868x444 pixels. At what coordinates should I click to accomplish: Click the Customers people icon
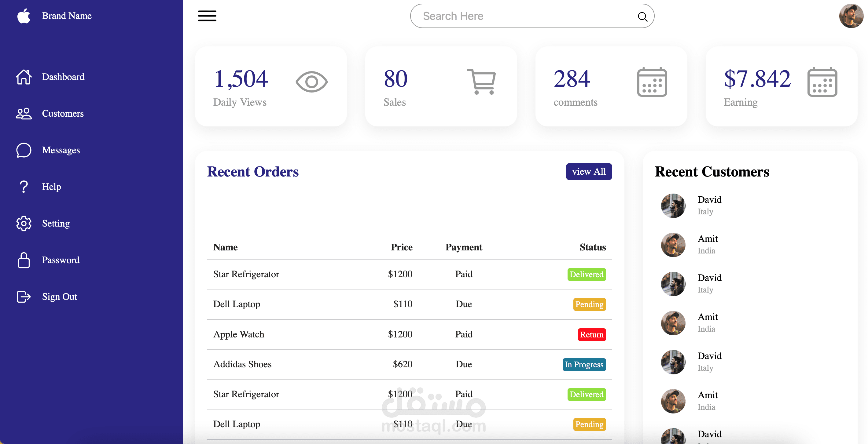24,114
